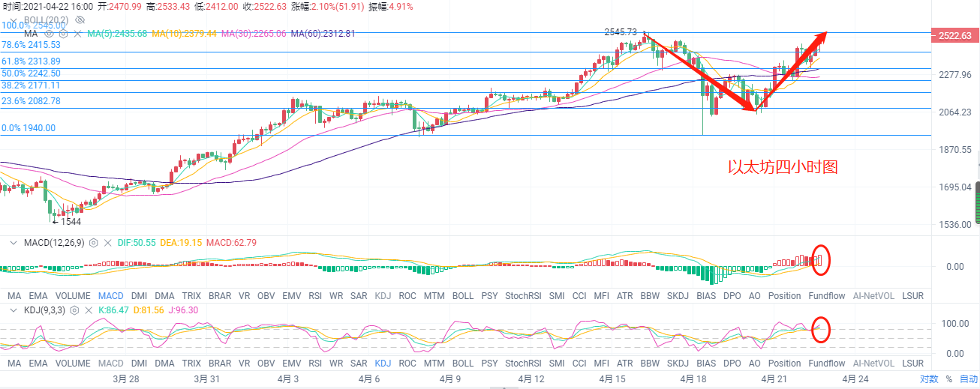Select DPO in row below KDJ chart
Screen dimensions: 980x389
[732, 363]
